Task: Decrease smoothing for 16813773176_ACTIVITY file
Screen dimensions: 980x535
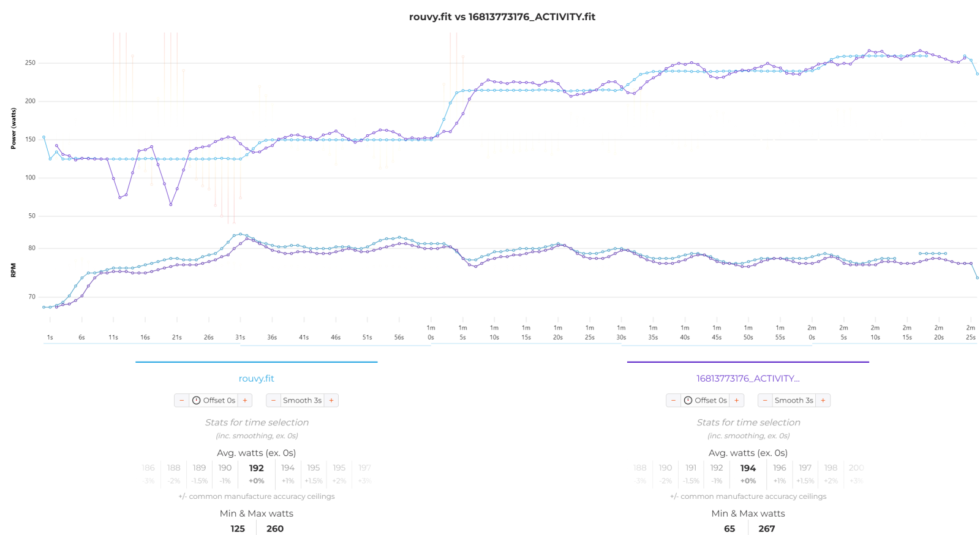Action: pyautogui.click(x=765, y=400)
